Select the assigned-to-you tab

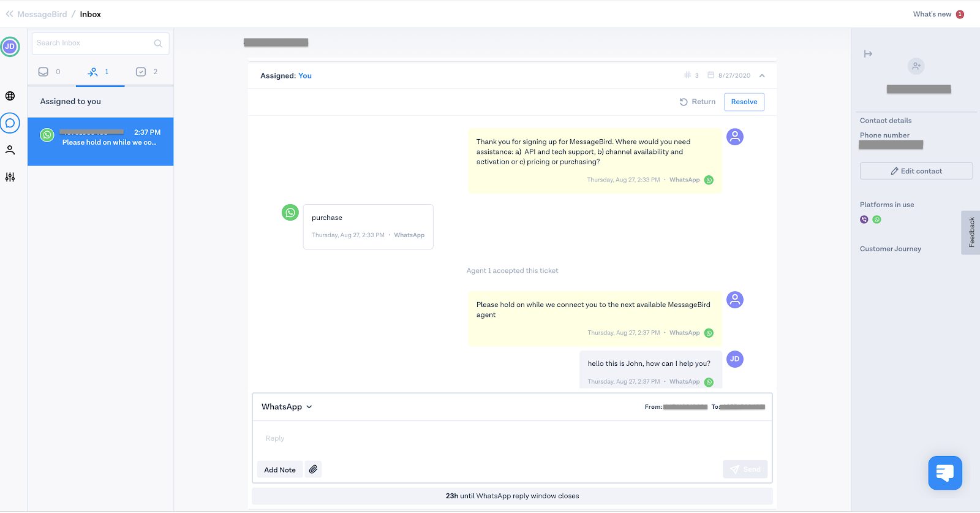coord(99,72)
